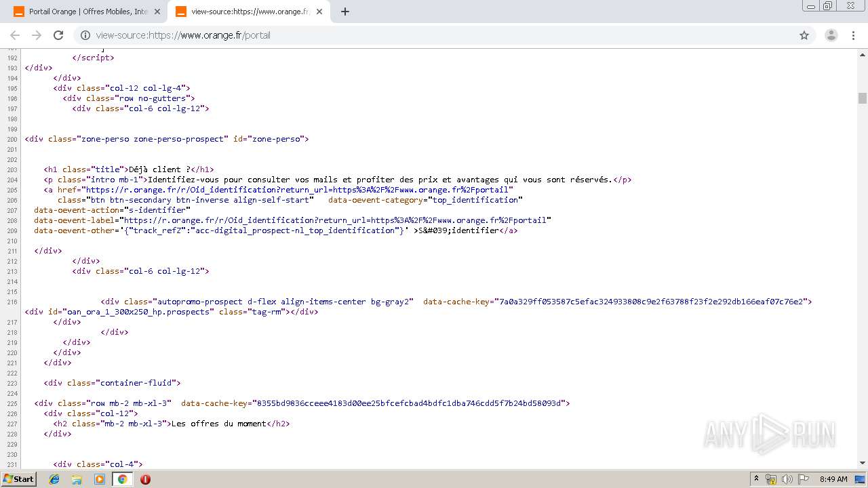Viewport: 868px width, 488px height.
Task: Show hidden icons in the system tray
Action: (756, 479)
